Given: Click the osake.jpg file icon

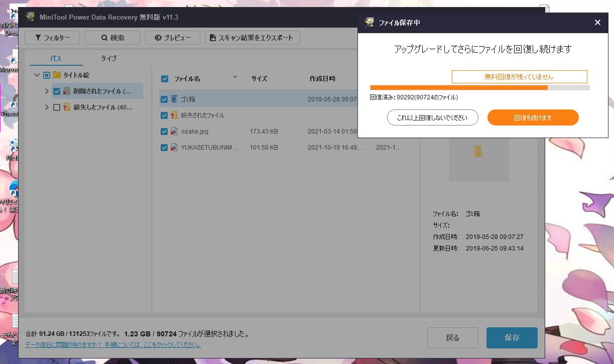Looking at the screenshot, I should point(174,132).
